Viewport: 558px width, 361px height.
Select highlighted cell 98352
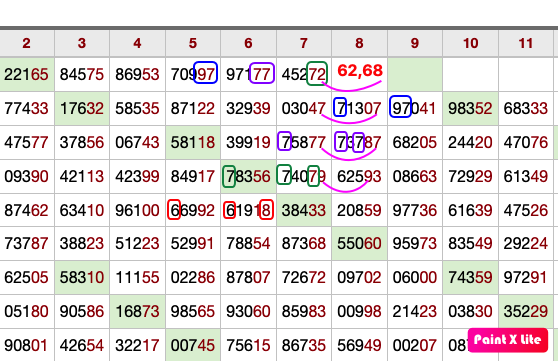point(470,108)
